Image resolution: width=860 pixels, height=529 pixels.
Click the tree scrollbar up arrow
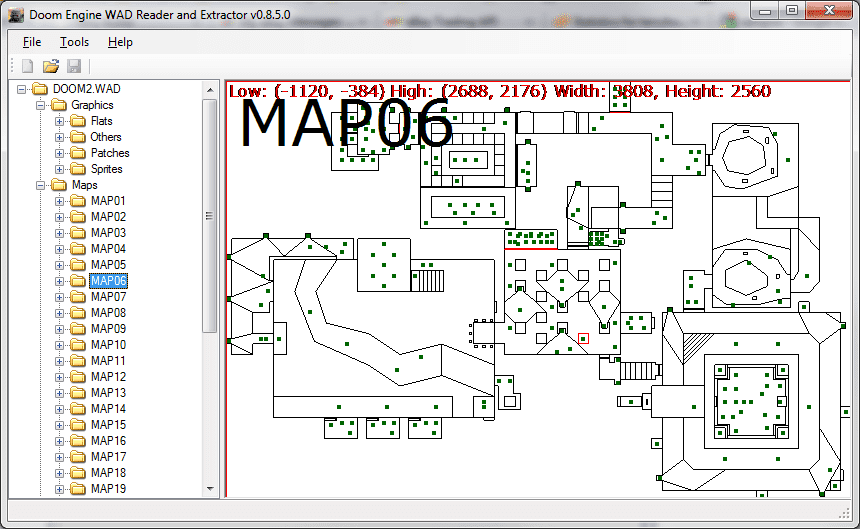pos(210,89)
